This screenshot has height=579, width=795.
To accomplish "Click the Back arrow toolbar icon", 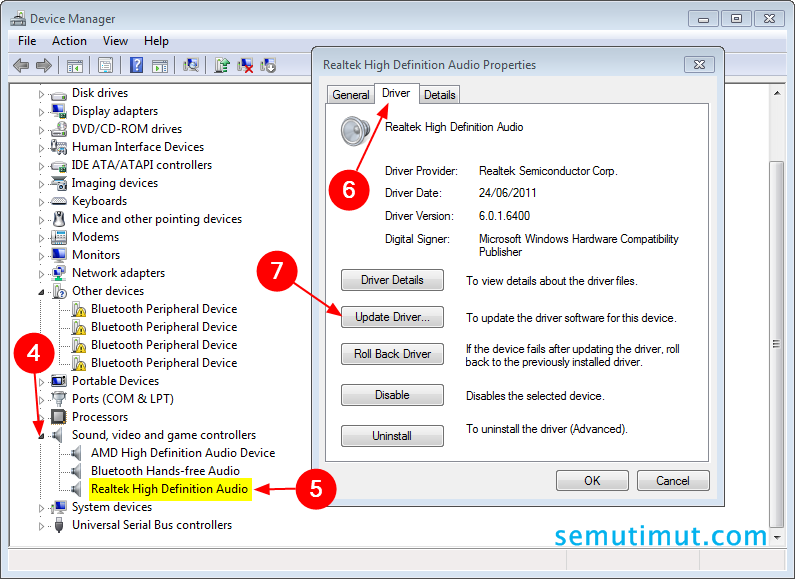I will [21, 65].
